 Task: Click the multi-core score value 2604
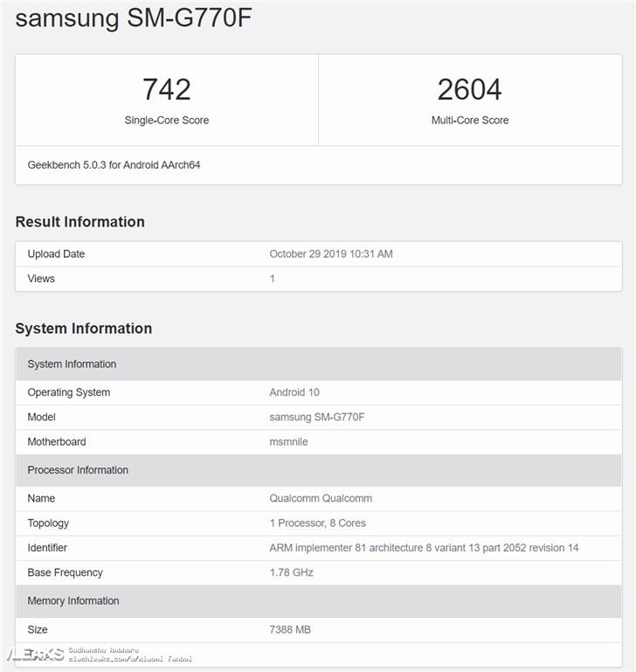(469, 89)
